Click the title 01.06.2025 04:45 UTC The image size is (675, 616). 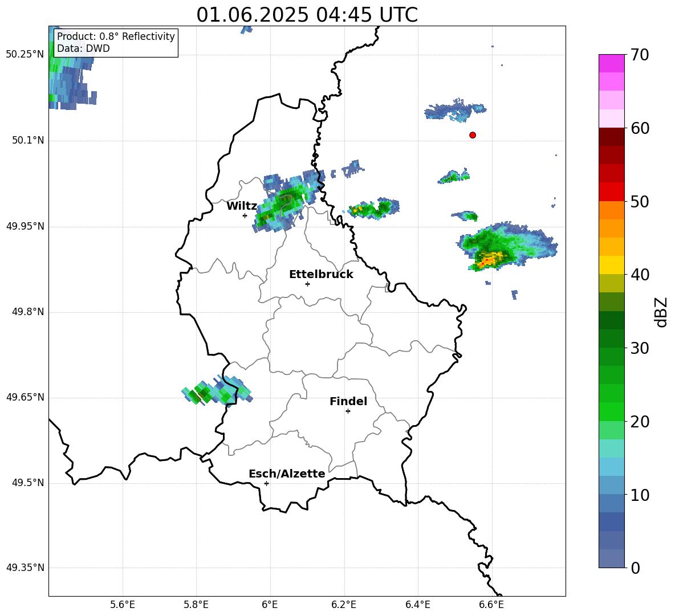click(x=307, y=15)
